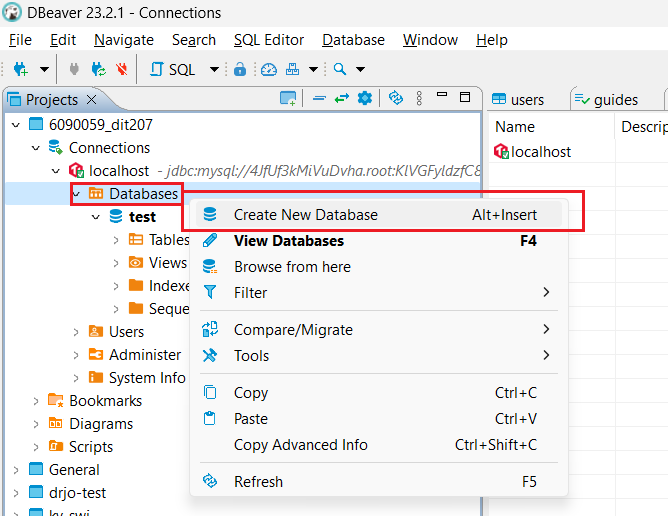Switch to the users tab

point(518,100)
